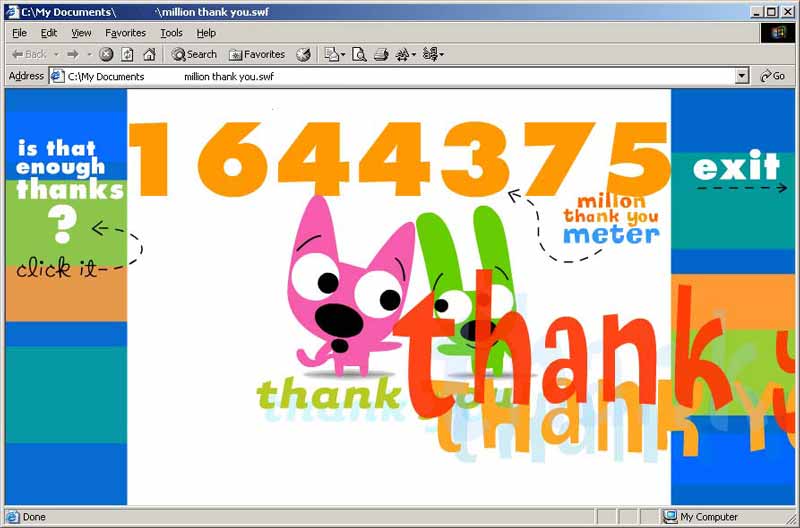Open the History globe icon
Viewport: 800px width, 528px height.
[x=304, y=55]
